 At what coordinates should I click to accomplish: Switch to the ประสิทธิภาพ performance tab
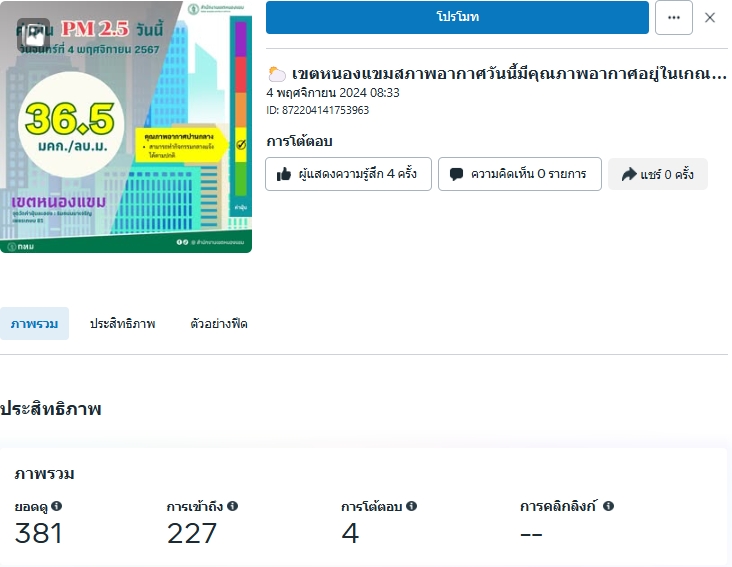click(x=122, y=324)
